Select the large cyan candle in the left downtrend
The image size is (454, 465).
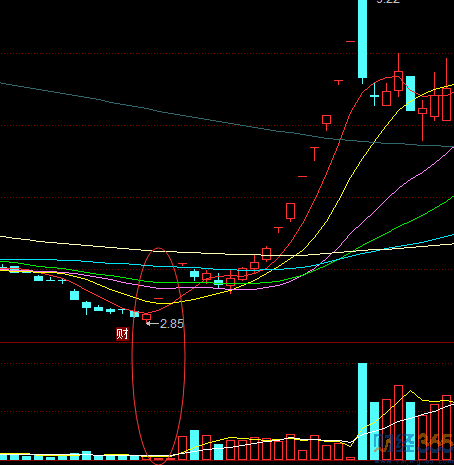[74, 295]
